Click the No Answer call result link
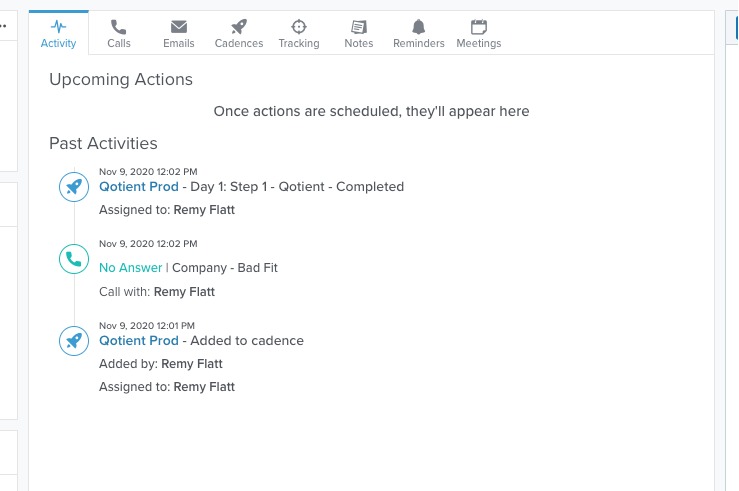 click(130, 268)
